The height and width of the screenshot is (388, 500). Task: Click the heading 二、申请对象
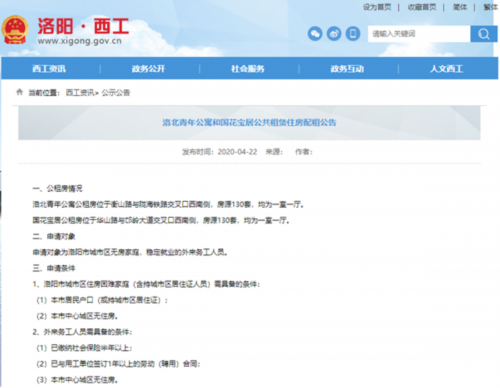click(54, 237)
